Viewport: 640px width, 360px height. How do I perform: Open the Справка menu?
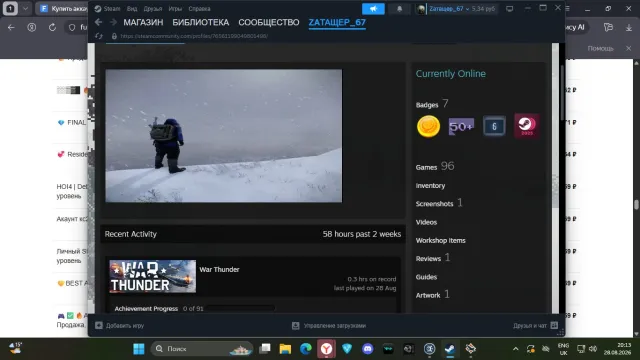coord(199,9)
